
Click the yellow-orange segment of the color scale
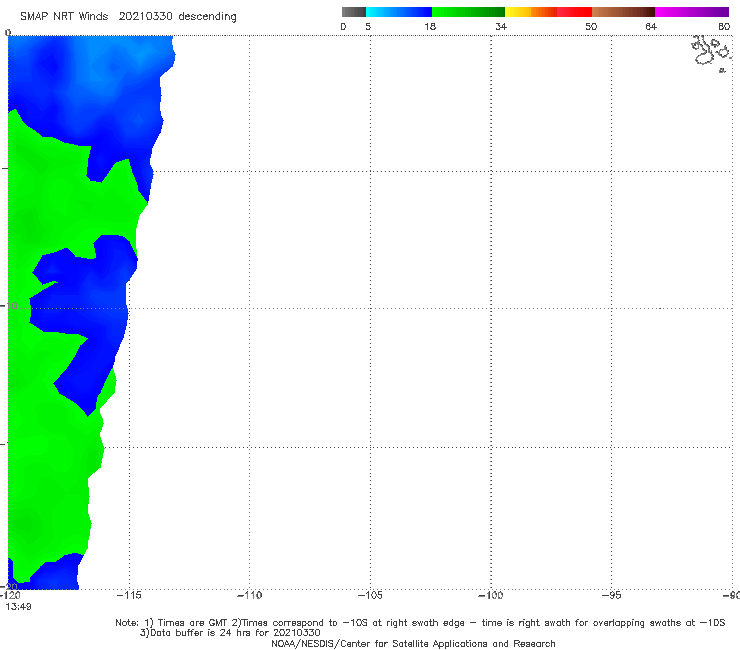point(531,12)
